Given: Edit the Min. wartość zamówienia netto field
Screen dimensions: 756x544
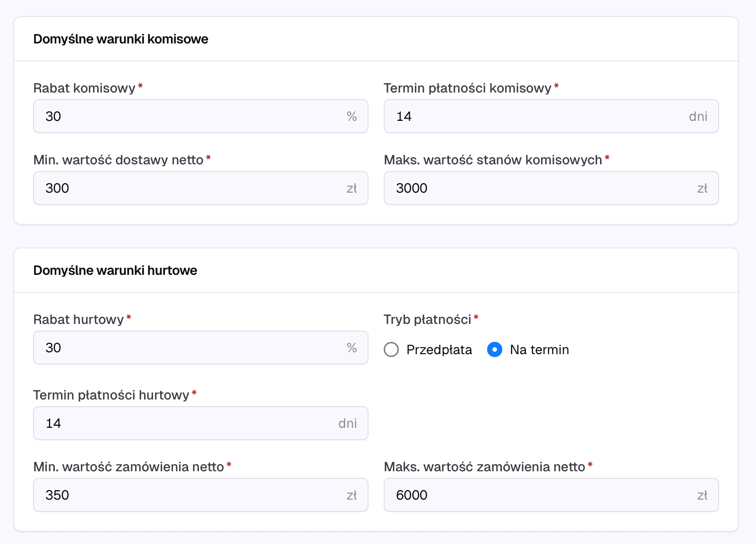Looking at the screenshot, I should pyautogui.click(x=201, y=495).
